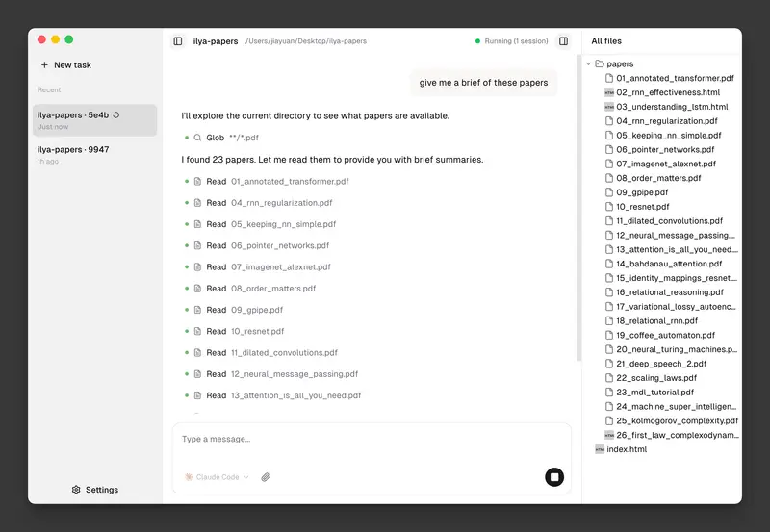Click the Glob search icon
Image resolution: width=770 pixels, height=532 pixels.
coord(198,138)
